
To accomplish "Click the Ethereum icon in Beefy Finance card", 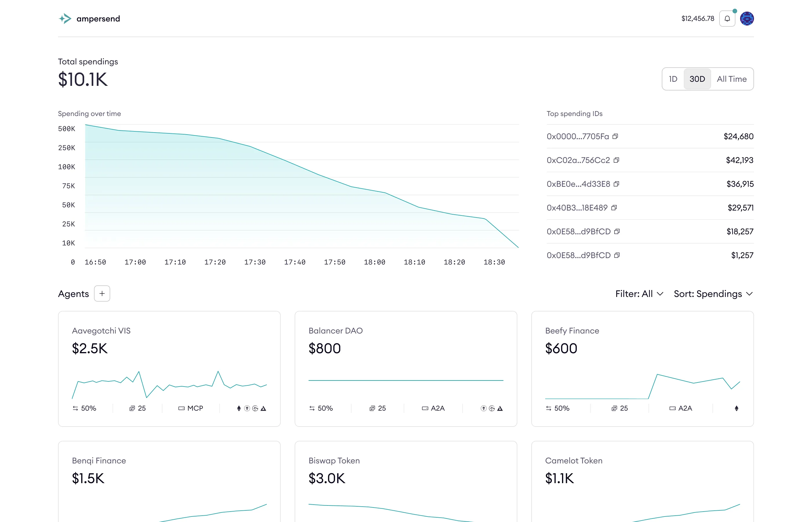I will coord(736,408).
